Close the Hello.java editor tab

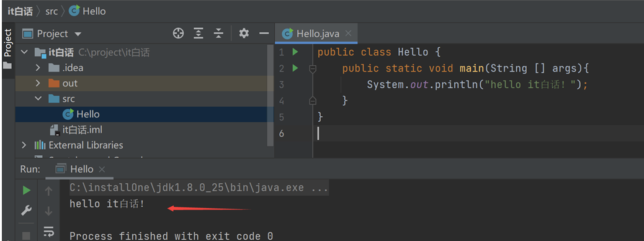pyautogui.click(x=348, y=34)
